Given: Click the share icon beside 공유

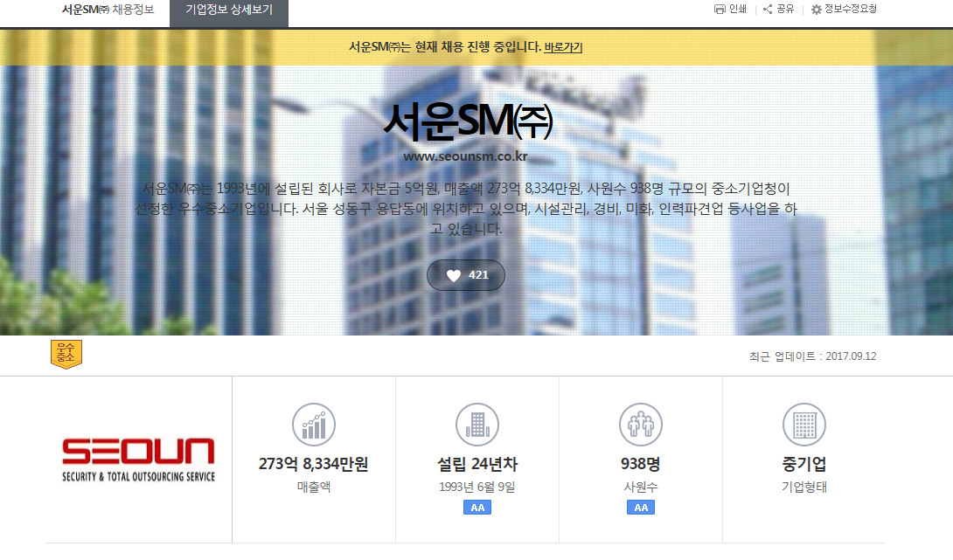Looking at the screenshot, I should (x=768, y=9).
